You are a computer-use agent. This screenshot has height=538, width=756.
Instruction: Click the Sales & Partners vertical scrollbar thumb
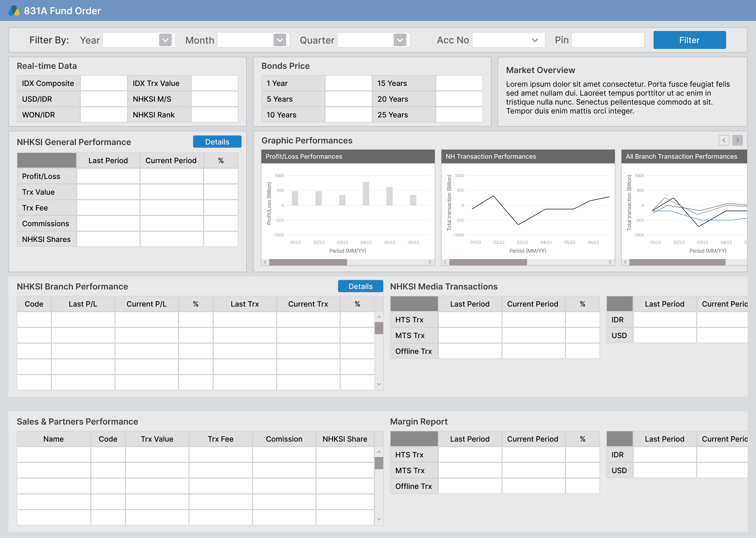tap(379, 463)
